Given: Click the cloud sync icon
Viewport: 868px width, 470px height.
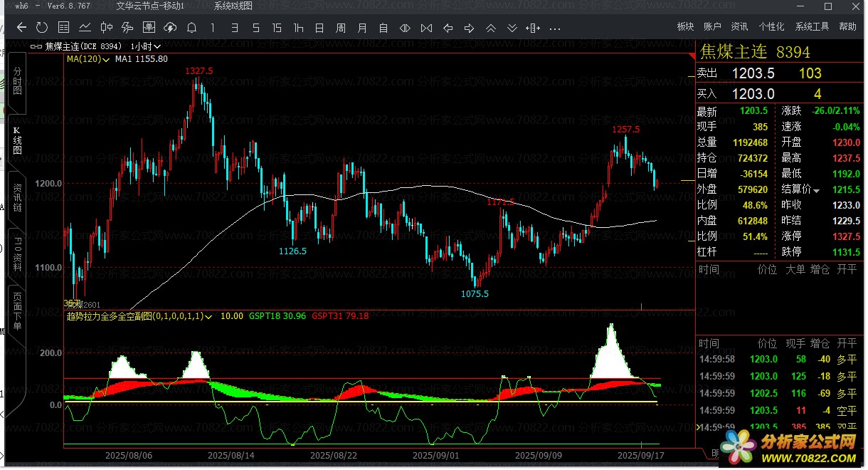Looking at the screenshot, I should [170, 28].
